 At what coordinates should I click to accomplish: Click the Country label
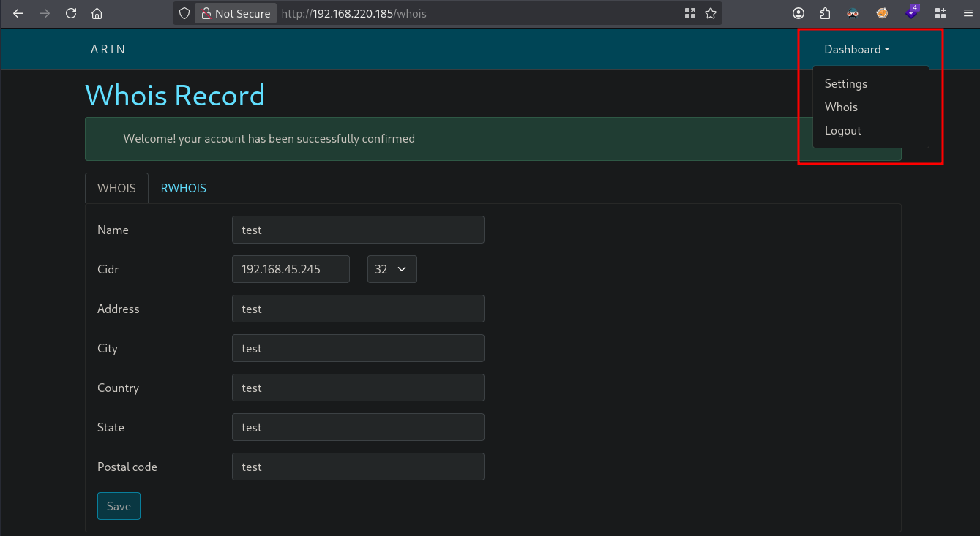[118, 388]
